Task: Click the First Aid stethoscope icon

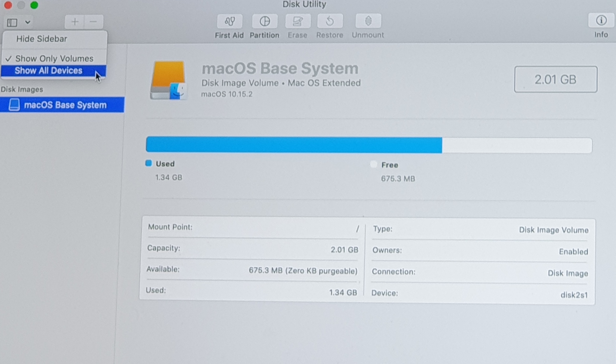Action: [x=229, y=21]
